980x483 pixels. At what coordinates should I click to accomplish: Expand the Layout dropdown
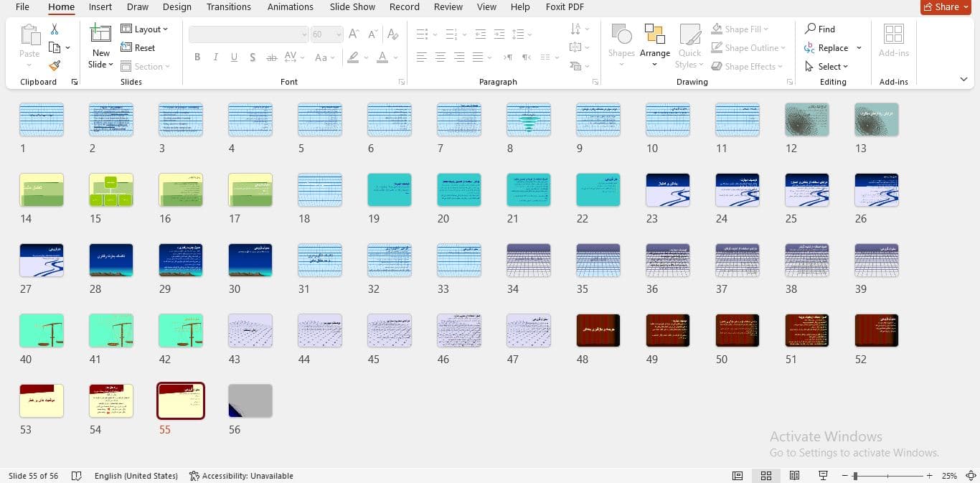coord(144,29)
